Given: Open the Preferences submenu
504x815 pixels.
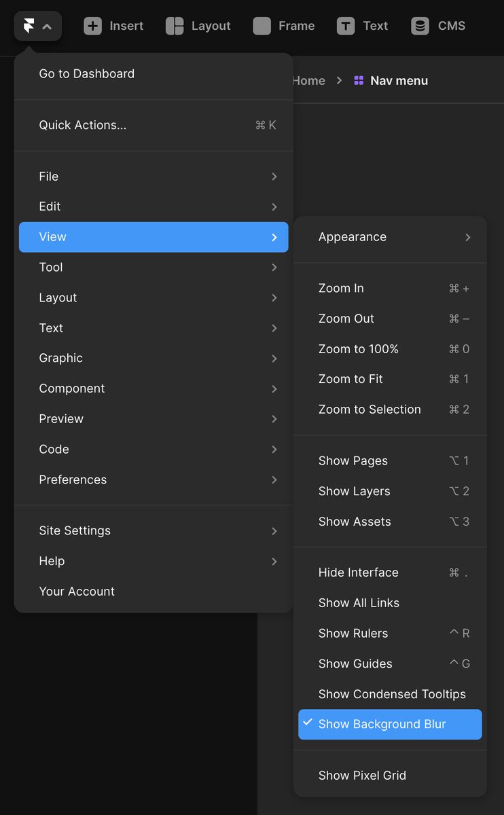Looking at the screenshot, I should tap(154, 479).
